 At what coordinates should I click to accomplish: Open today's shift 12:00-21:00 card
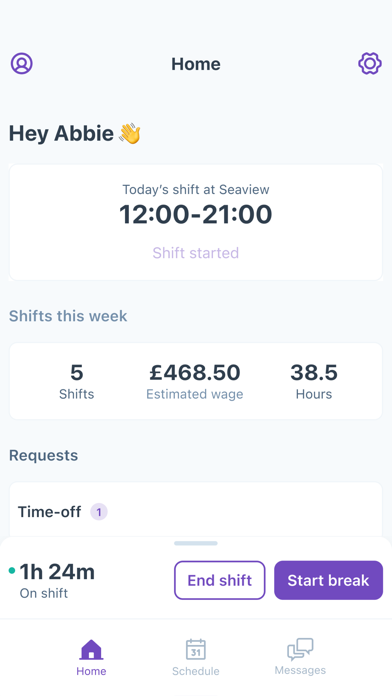coord(196,222)
